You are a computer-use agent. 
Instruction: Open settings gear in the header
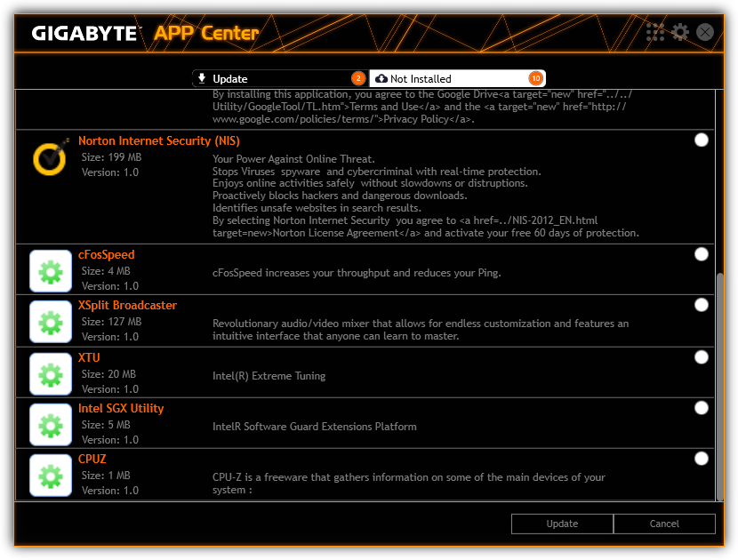tap(680, 33)
